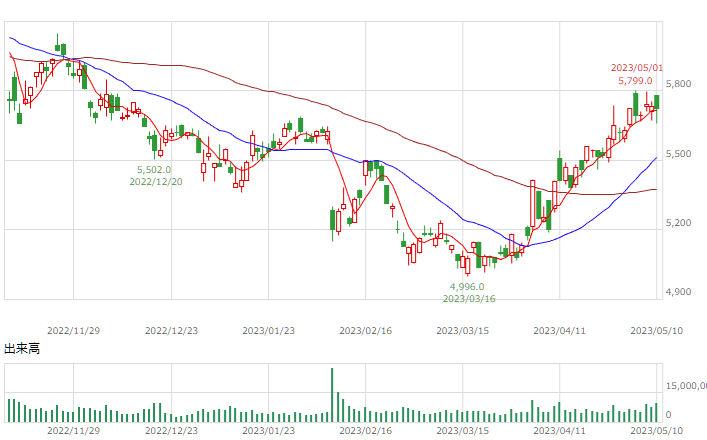
Task: Click the 5,502.0 low price annotation
Action: click(x=154, y=170)
